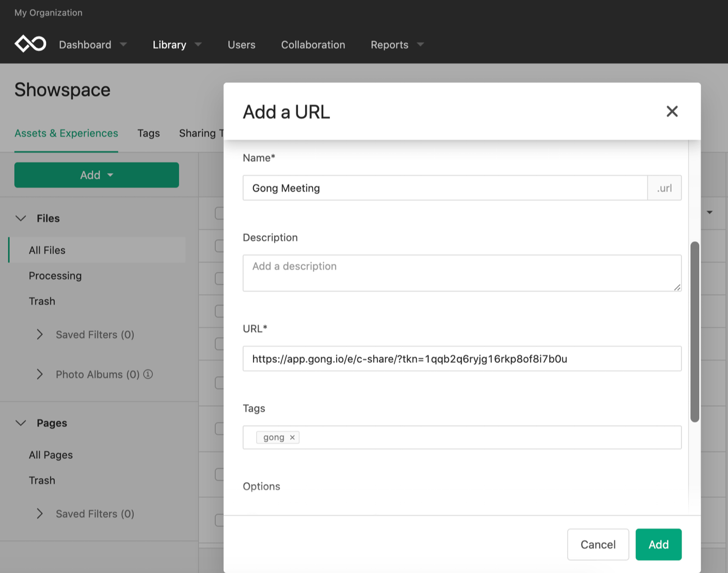Image resolution: width=728 pixels, height=573 pixels.
Task: Click the Name input field
Action: click(x=445, y=188)
